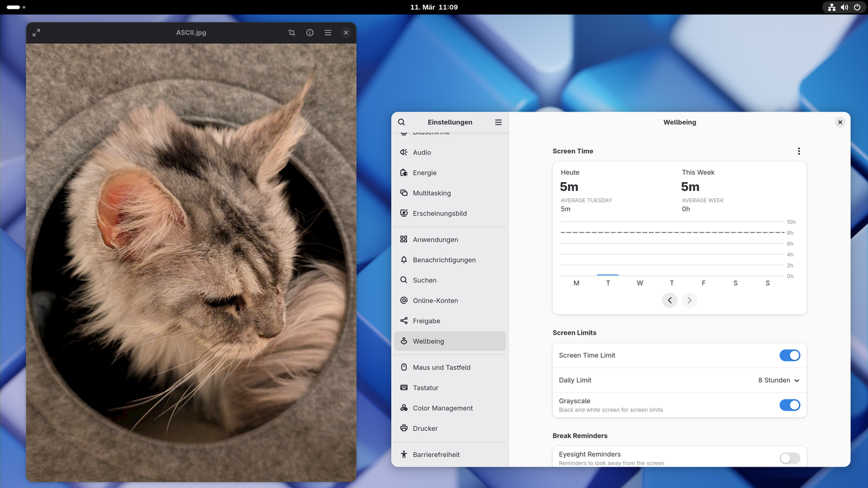Start a search in Einstellungen
Image resolution: width=868 pixels, height=488 pixels.
point(401,122)
